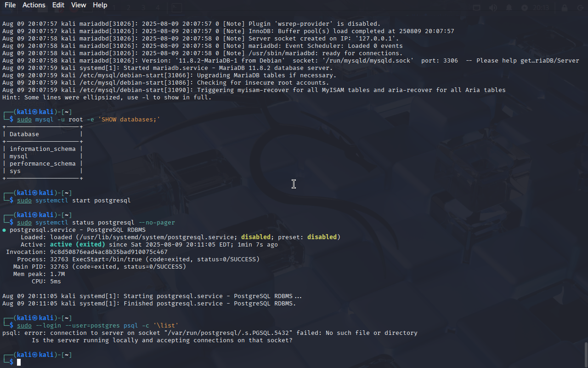Click the 'information_schema' database row
588x368 pixels.
43,149
